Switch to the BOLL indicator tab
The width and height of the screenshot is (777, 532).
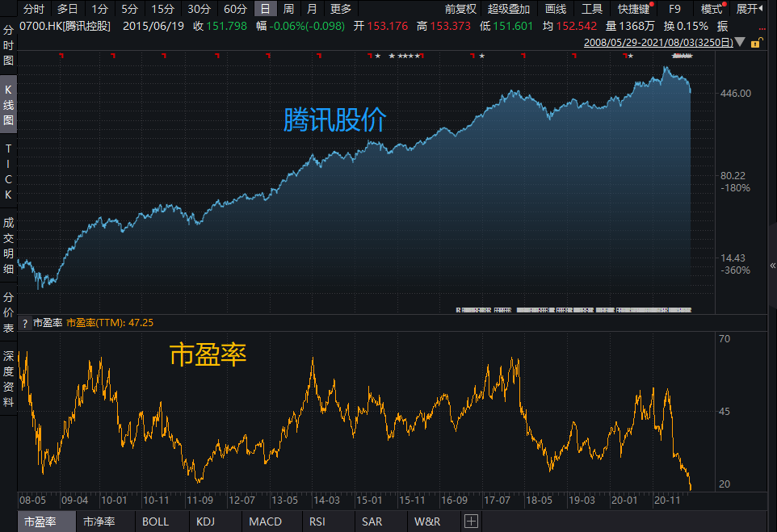pos(156,522)
